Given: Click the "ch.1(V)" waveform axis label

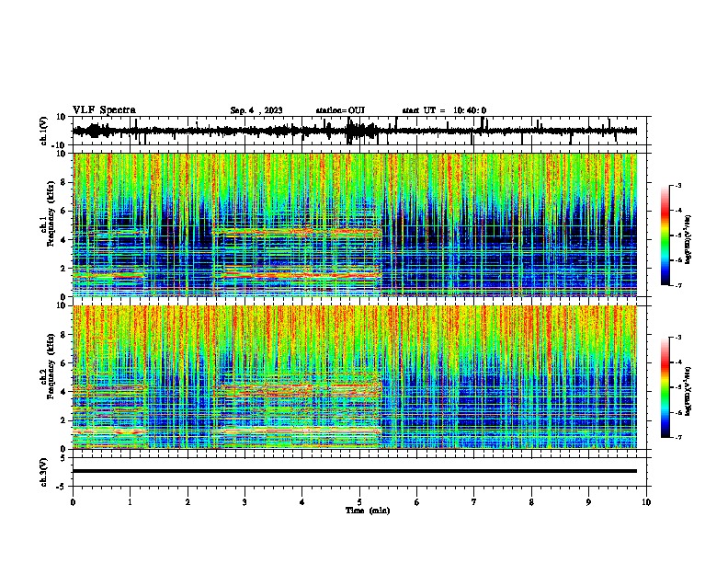Looking at the screenshot, I should pos(43,131).
